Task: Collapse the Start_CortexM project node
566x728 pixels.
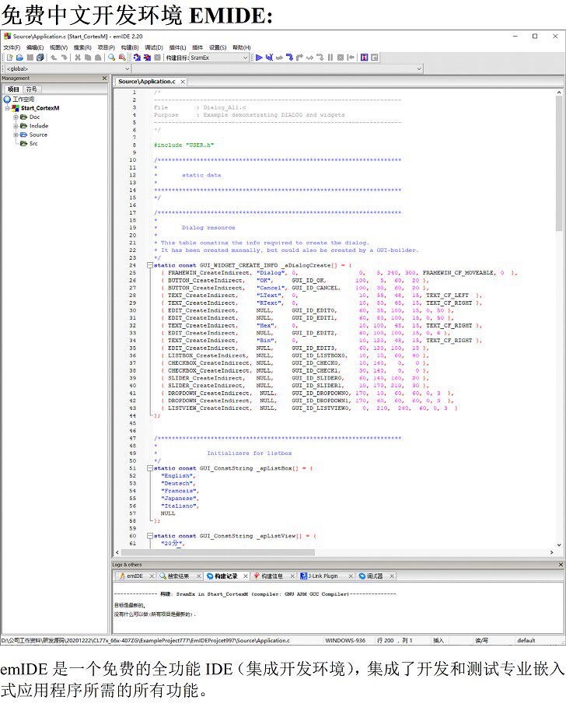Action: click(x=7, y=108)
